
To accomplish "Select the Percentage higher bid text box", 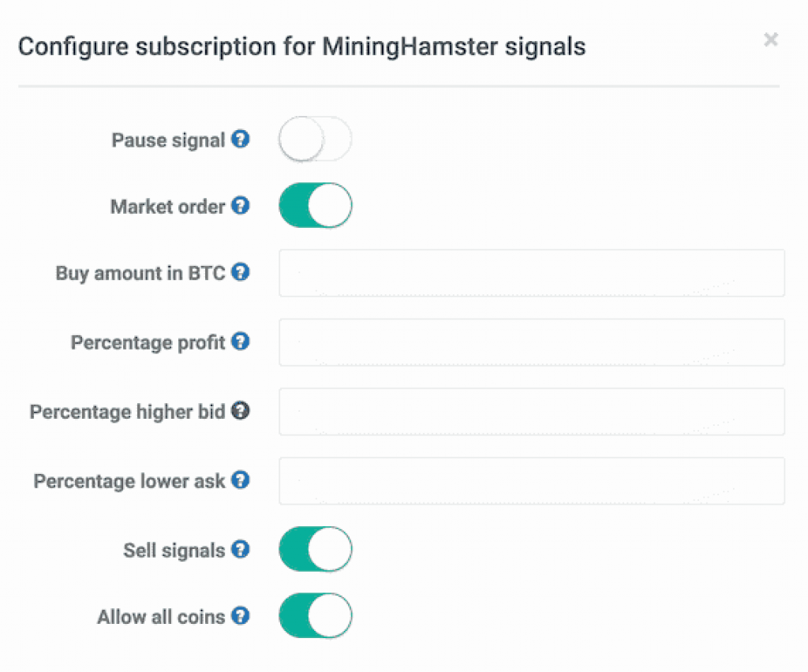I will 532,412.
